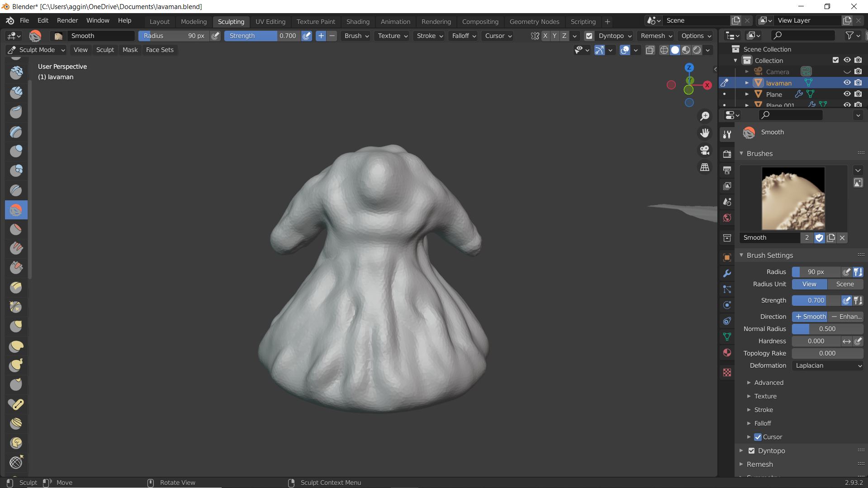
Task: Toggle X-ray view in viewport header
Action: (x=650, y=50)
